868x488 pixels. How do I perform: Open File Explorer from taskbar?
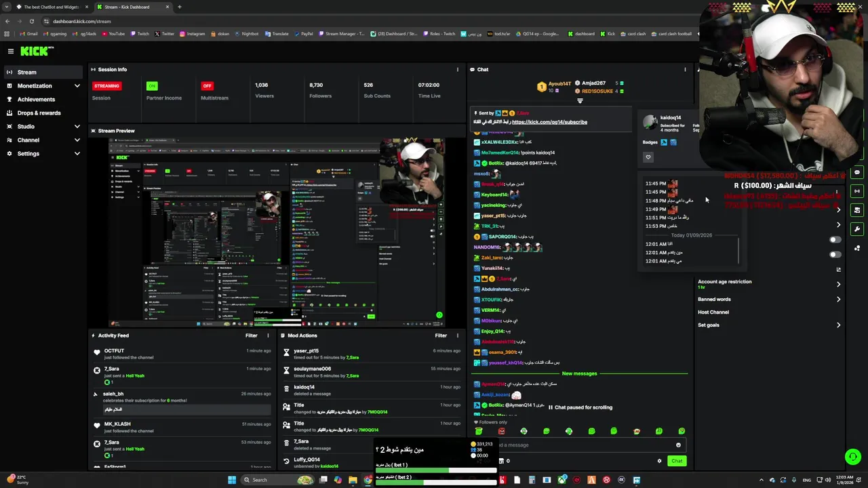(353, 480)
